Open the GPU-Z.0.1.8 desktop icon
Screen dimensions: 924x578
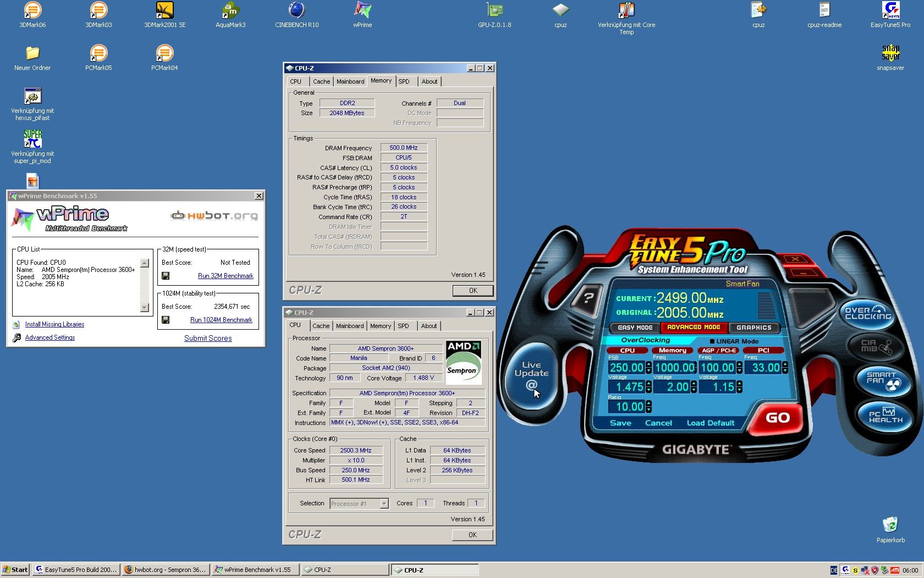(494, 10)
